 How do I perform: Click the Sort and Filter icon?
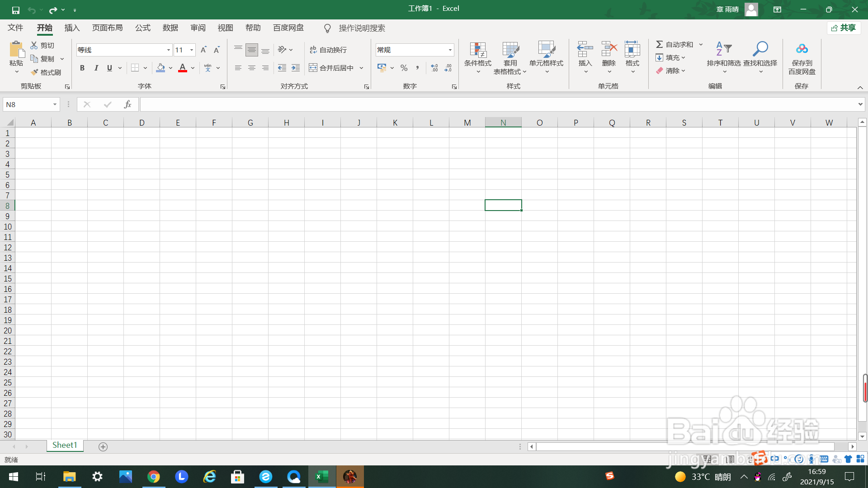pyautogui.click(x=723, y=49)
